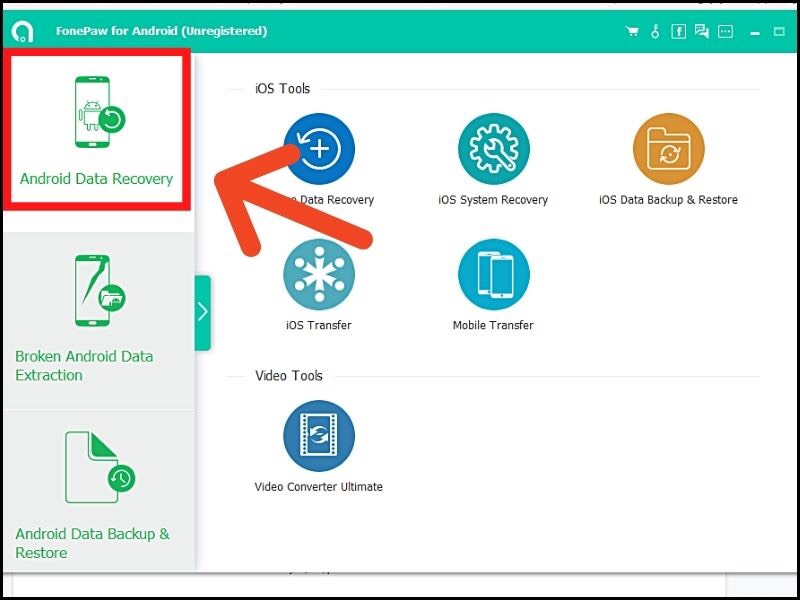This screenshot has height=600, width=800.
Task: Launch the iOS Data Recovery tool icon
Action: pyautogui.click(x=319, y=148)
